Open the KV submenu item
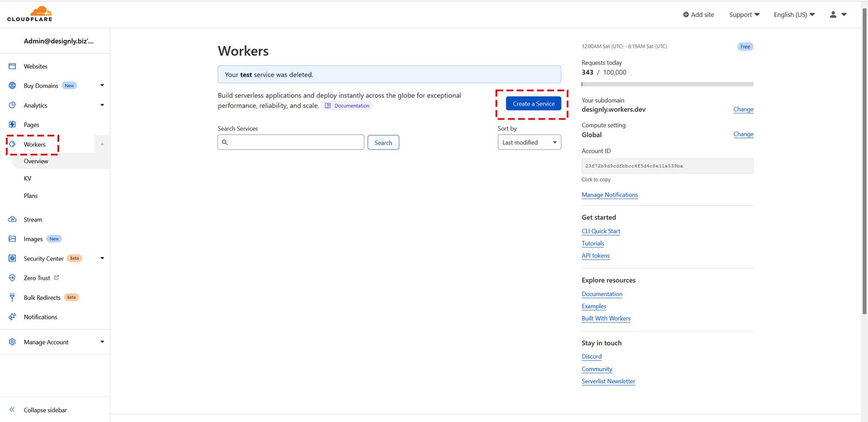868x422 pixels. click(28, 179)
